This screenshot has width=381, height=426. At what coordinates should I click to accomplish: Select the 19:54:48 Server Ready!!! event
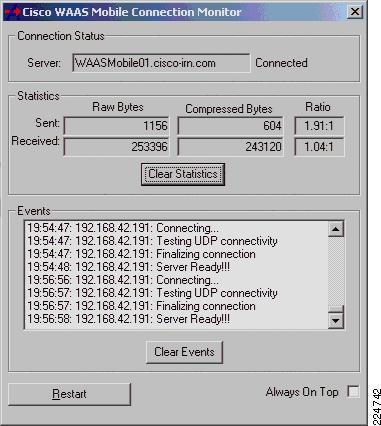tap(176, 267)
